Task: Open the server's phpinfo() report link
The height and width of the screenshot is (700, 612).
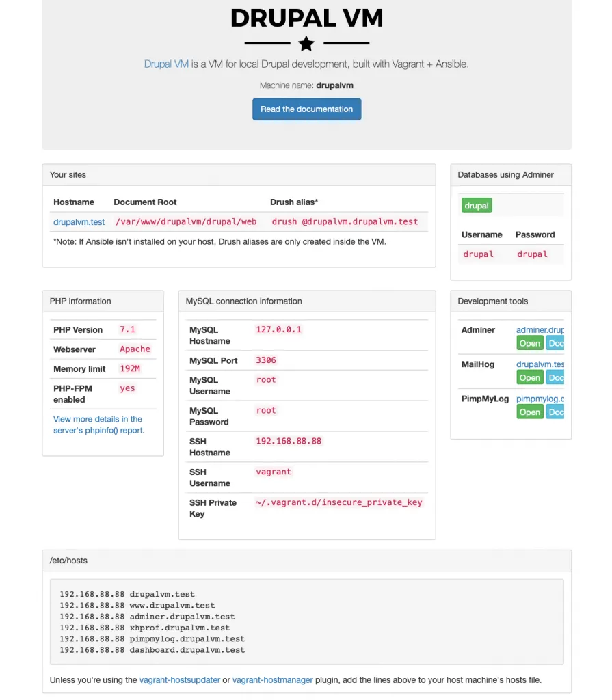Action: (98, 425)
